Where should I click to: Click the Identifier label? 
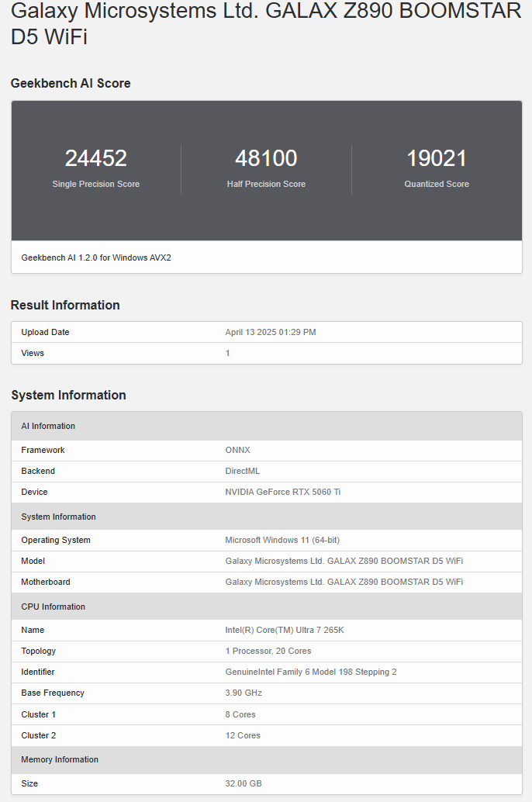tap(38, 672)
